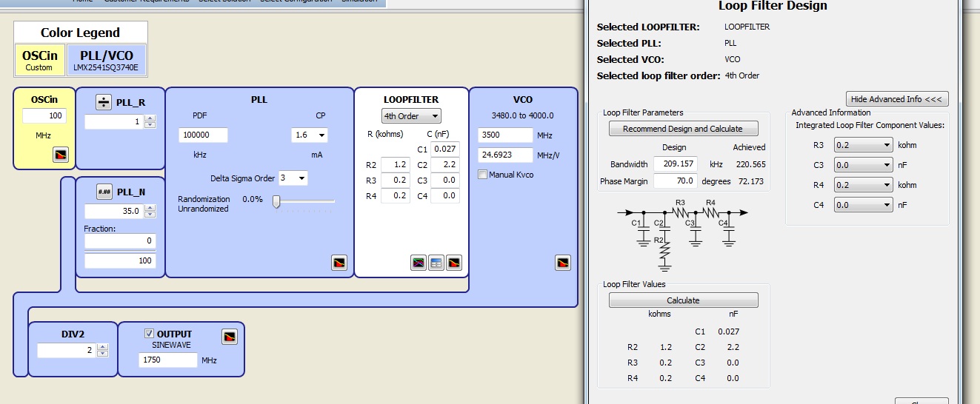Uncheck the OUTPUT checkbox

pos(149,334)
